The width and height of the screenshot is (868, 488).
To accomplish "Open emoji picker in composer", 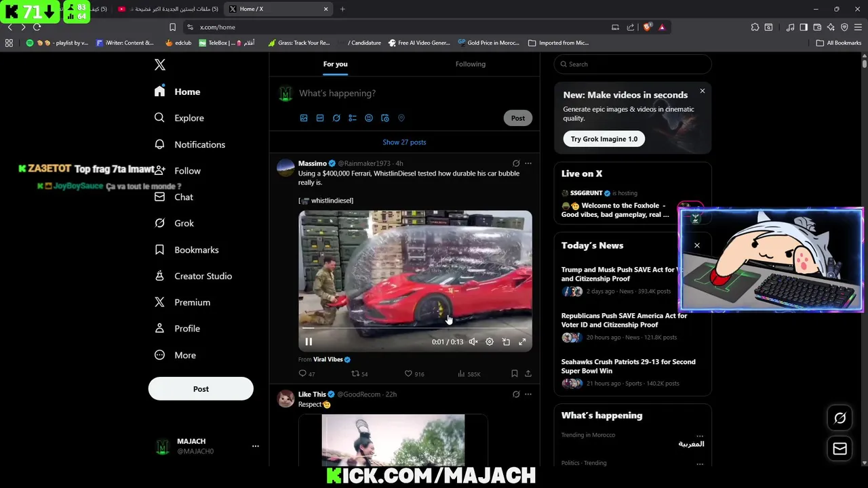I will coord(369,118).
